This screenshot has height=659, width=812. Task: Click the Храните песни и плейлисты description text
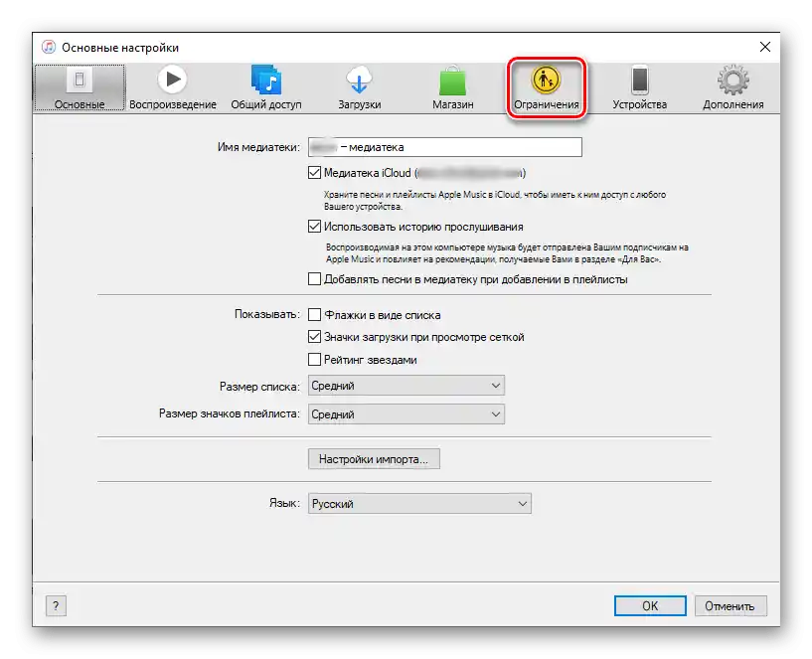[x=495, y=201]
